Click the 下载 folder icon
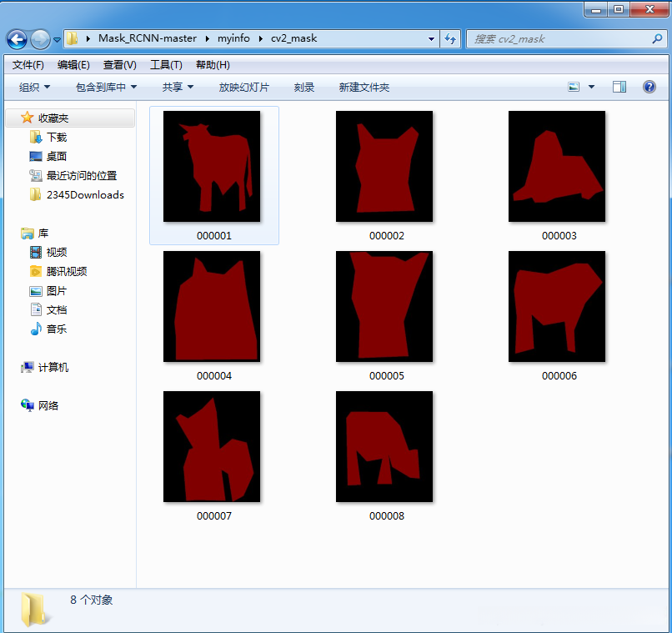 tap(36, 137)
